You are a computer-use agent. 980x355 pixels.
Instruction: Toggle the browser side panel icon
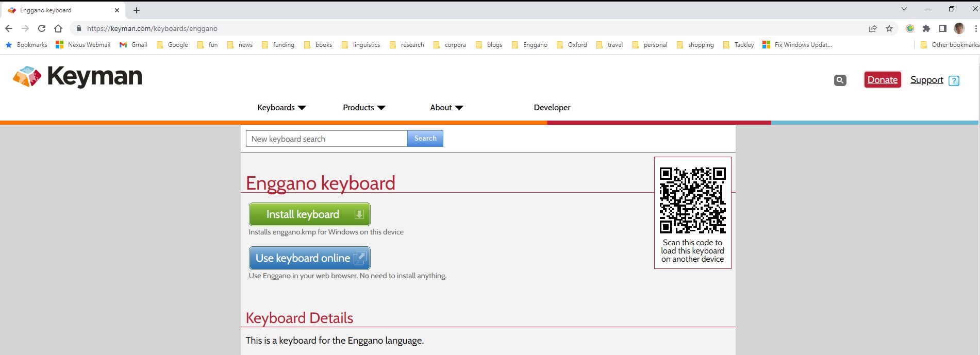[942, 29]
